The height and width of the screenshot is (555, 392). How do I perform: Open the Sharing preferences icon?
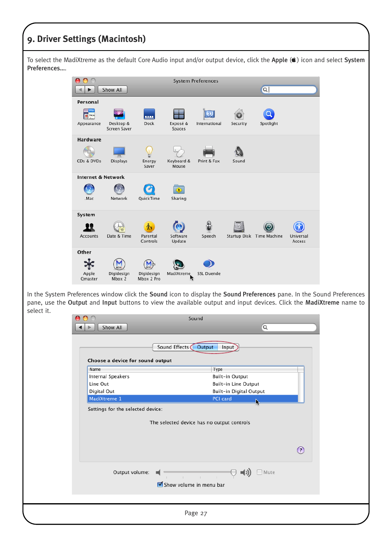click(179, 190)
